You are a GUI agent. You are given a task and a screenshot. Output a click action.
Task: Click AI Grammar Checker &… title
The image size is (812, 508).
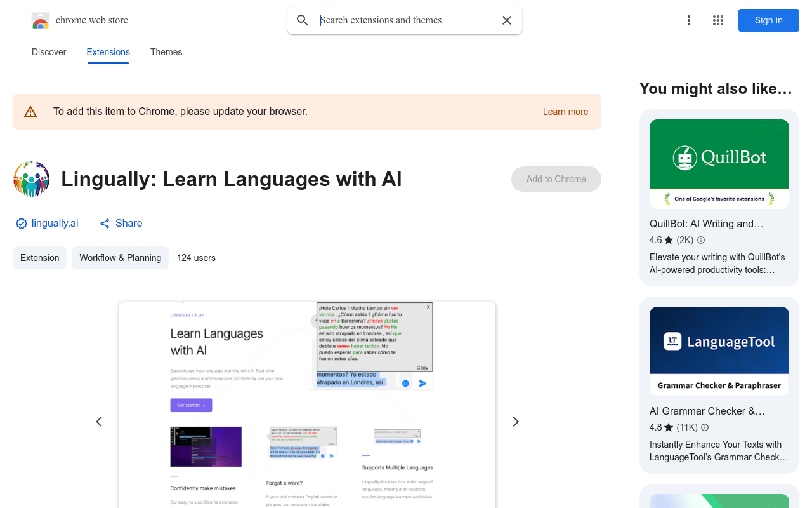pyautogui.click(x=707, y=411)
